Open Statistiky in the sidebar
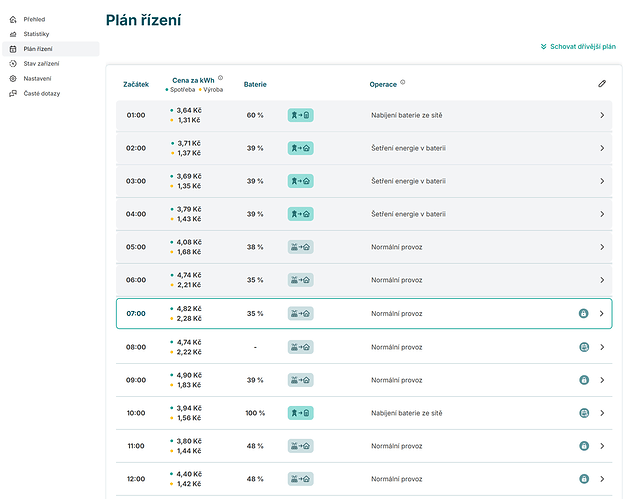Image resolution: width=627 pixels, height=499 pixels. coord(36,34)
